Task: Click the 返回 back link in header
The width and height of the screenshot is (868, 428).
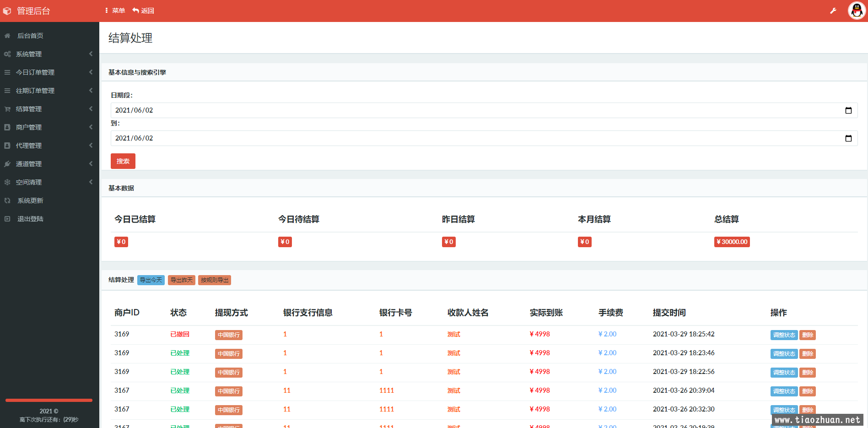Action: point(143,11)
